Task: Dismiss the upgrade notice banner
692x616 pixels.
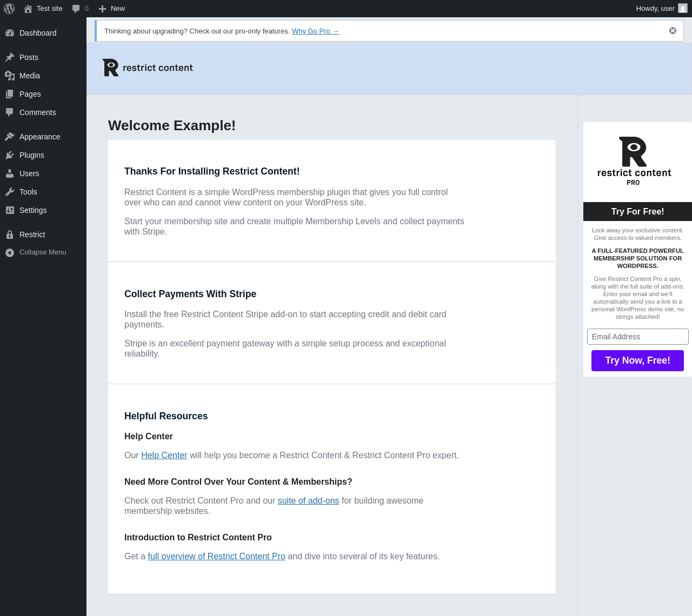Action: (673, 31)
